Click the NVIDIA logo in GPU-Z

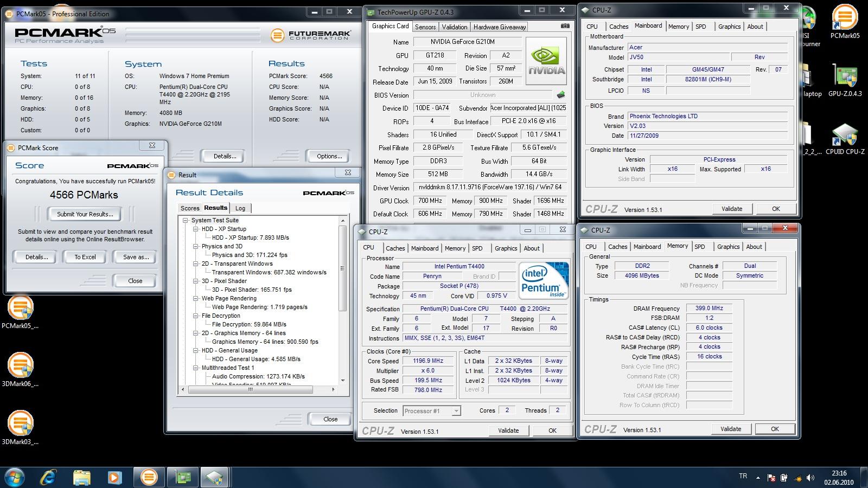click(x=546, y=61)
